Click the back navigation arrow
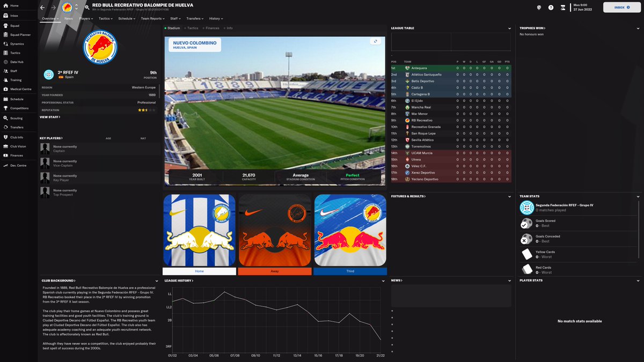Viewport: 644px width, 362px height. tap(42, 8)
